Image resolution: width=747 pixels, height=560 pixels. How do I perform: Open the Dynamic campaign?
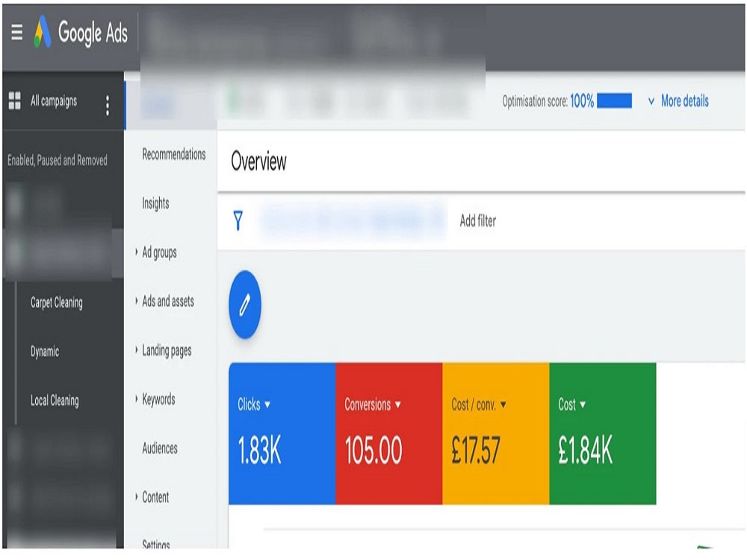click(x=45, y=352)
